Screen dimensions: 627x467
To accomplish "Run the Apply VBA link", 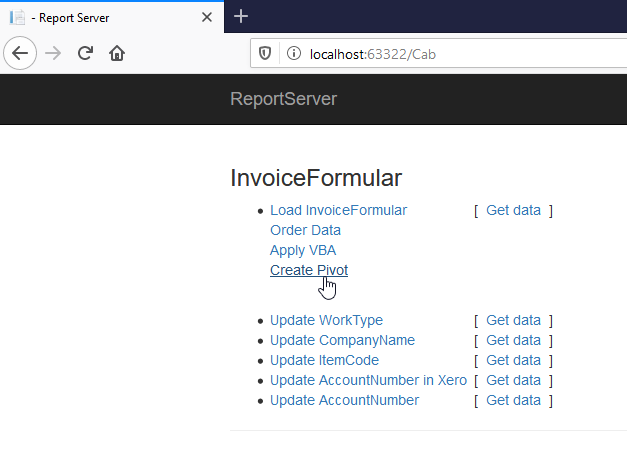I will (303, 250).
